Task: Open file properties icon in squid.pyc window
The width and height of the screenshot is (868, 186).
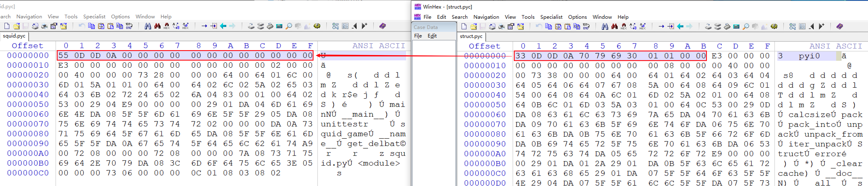Action: tap(54, 26)
